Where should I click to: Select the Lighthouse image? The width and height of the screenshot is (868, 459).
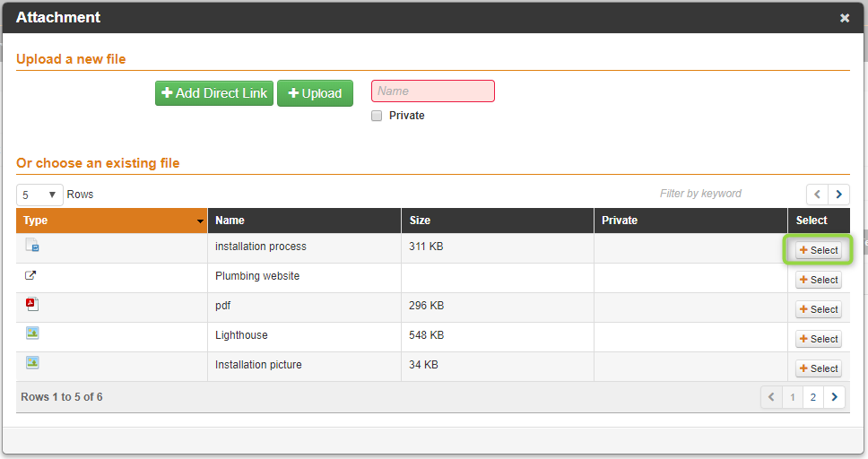pos(819,339)
